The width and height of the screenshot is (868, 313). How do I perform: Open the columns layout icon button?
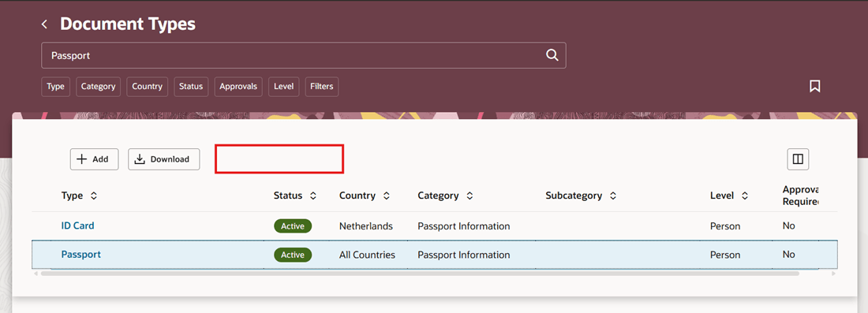[798, 159]
